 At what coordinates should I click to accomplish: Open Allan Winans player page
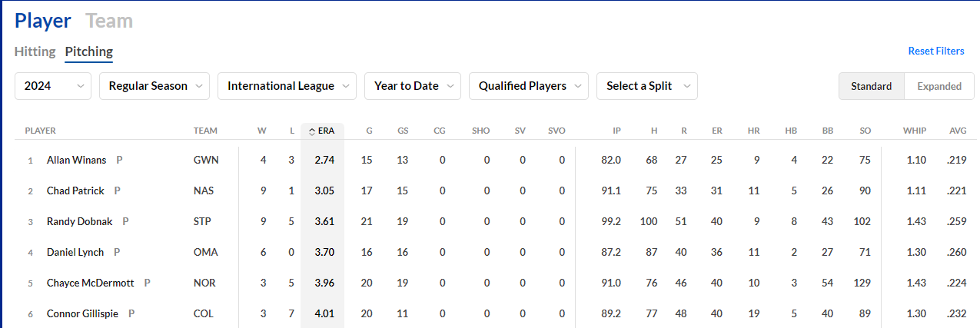coord(77,160)
